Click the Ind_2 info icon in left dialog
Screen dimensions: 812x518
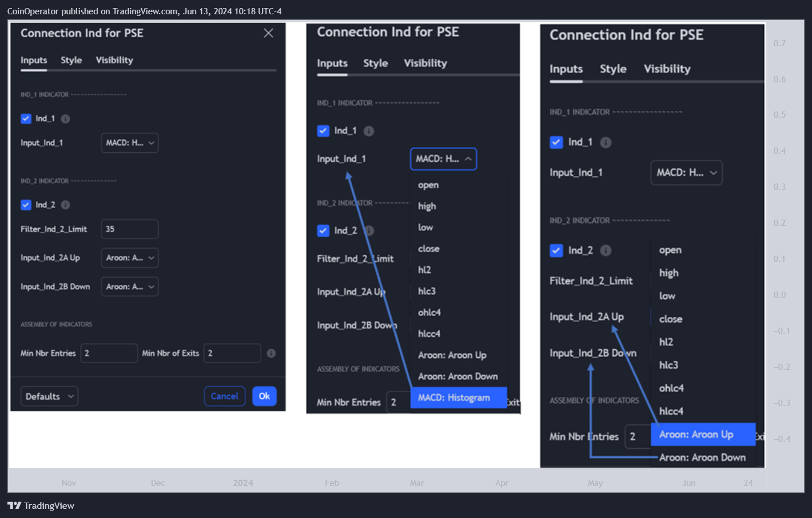pyautogui.click(x=65, y=205)
